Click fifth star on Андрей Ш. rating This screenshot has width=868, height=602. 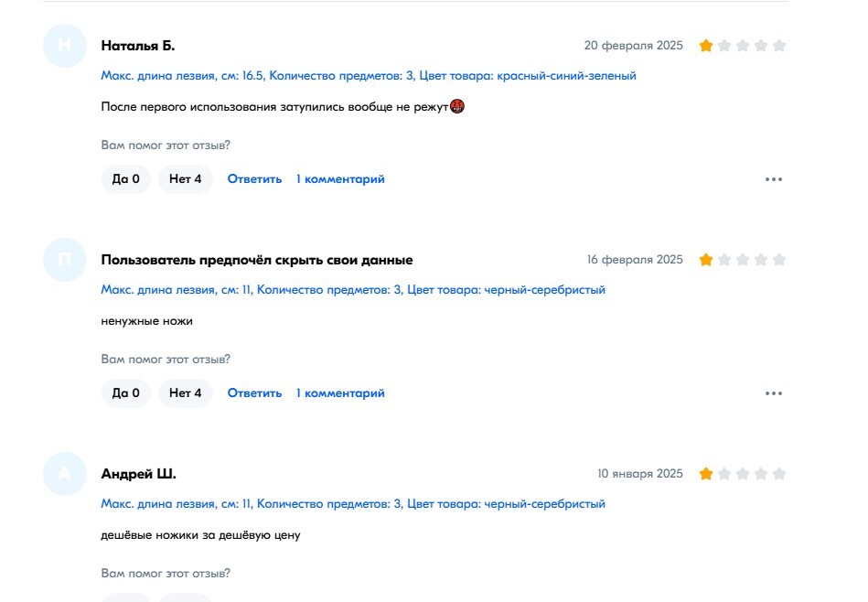coord(779,474)
